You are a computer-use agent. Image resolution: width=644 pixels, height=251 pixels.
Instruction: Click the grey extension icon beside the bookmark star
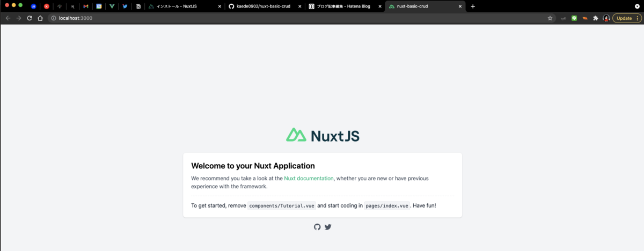pyautogui.click(x=563, y=18)
